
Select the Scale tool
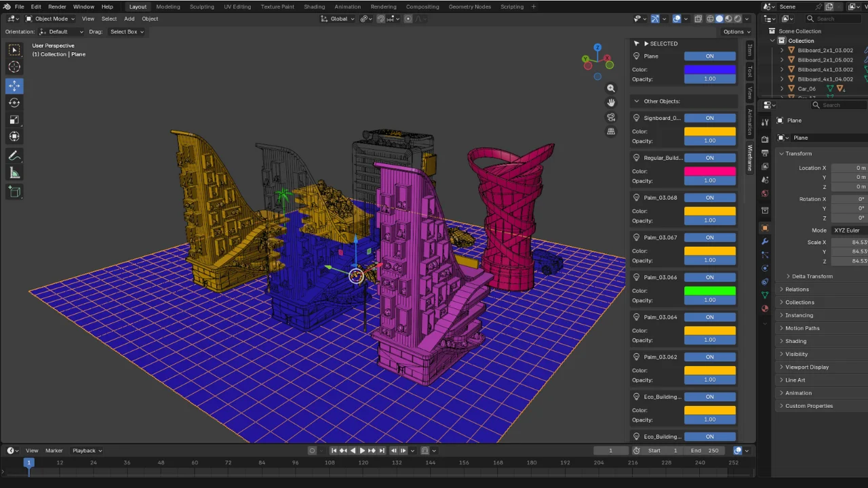[14, 119]
